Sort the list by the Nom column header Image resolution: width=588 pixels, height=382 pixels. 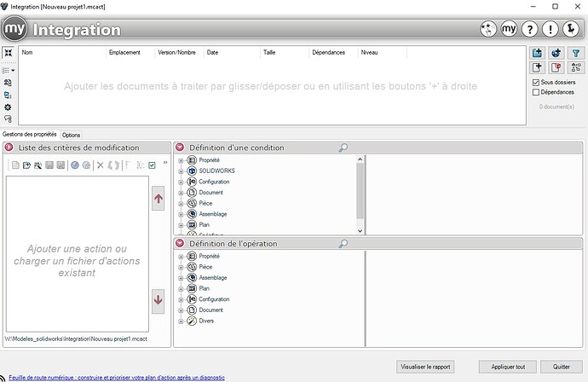click(x=27, y=52)
